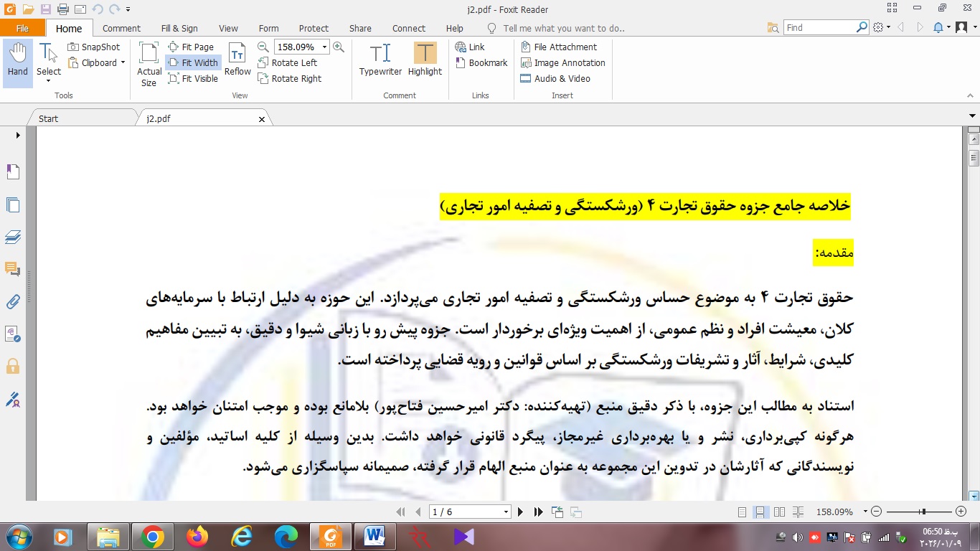This screenshot has width=980, height=551.
Task: Open the Clipboard dropdown
Action: pos(97,62)
